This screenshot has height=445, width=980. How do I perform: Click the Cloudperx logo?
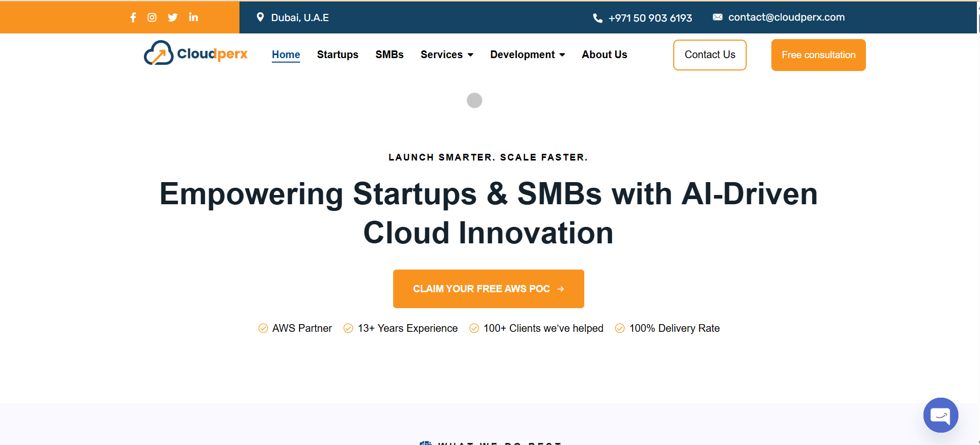click(x=195, y=53)
